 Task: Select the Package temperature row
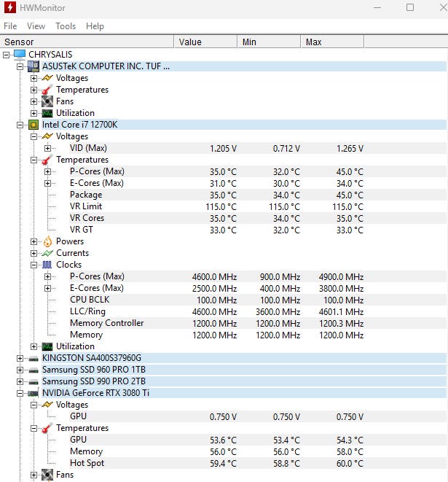click(258, 195)
